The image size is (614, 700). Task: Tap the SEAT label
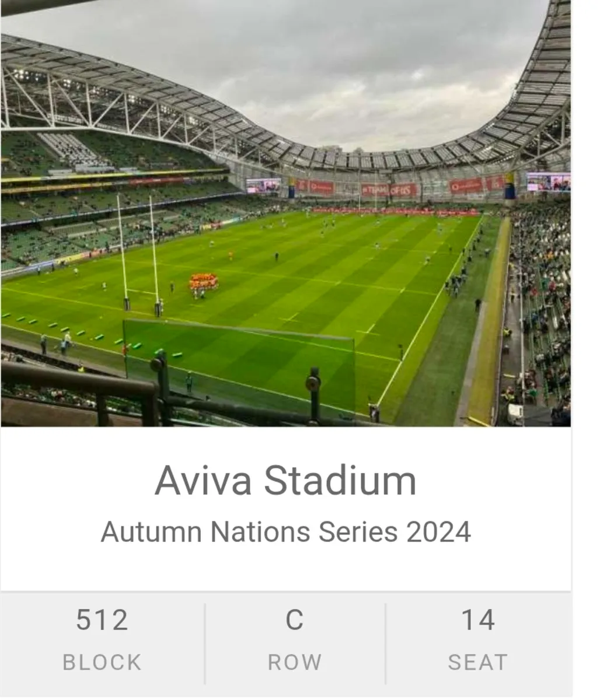[x=478, y=661]
